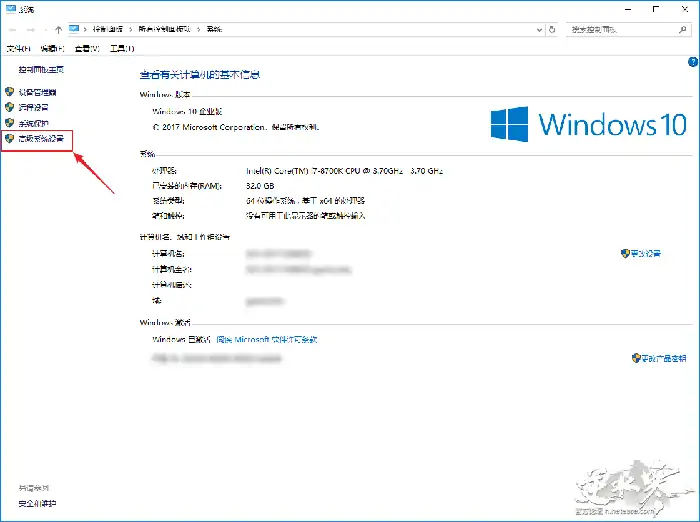Maximize the System window
Viewport: 700px width, 522px height.
[656, 9]
